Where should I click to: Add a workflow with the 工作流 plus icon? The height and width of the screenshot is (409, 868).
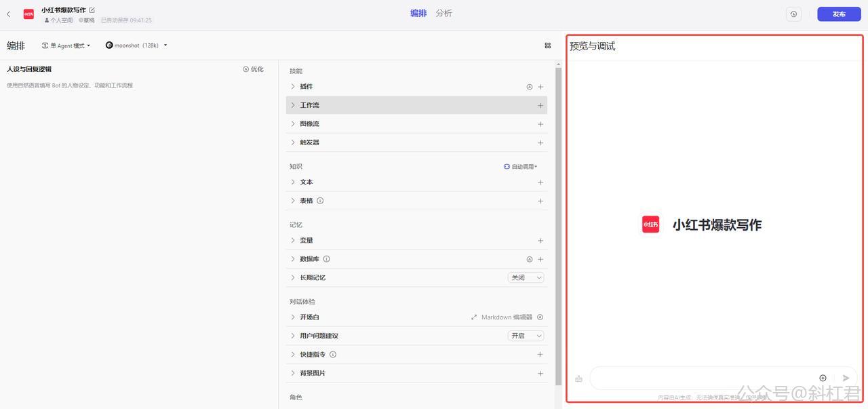click(x=540, y=105)
